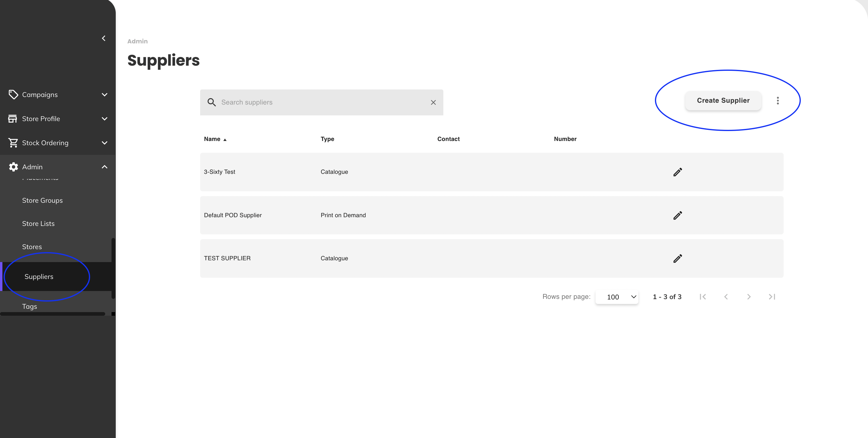
Task: Click the magnifier search icon
Action: pos(211,102)
